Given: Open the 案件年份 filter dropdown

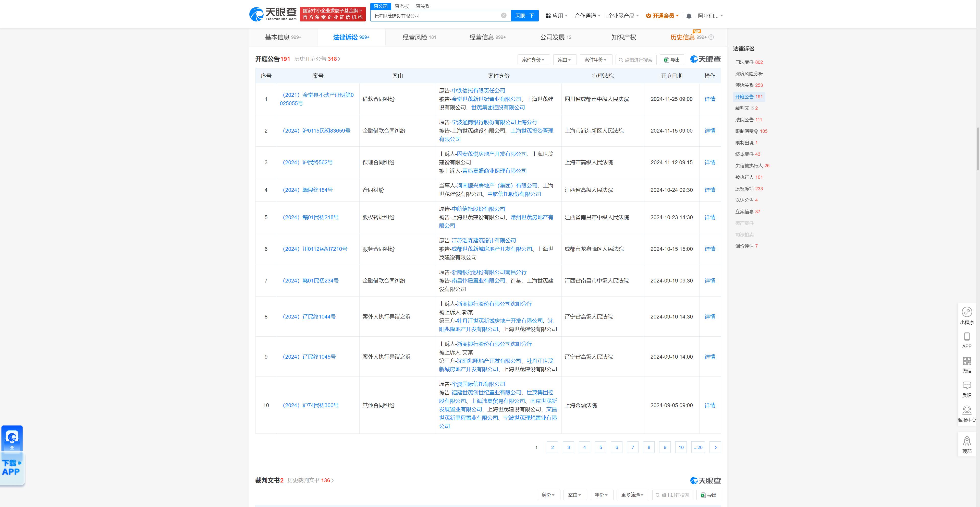Looking at the screenshot, I should click(596, 60).
